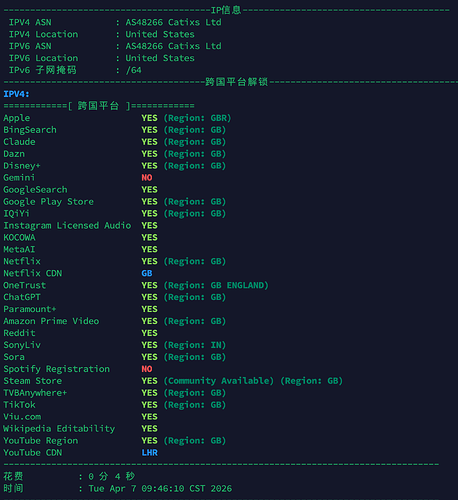This screenshot has height=500, width=458.
Task: Click the TikTok row label
Action: pyautogui.click(x=19, y=405)
